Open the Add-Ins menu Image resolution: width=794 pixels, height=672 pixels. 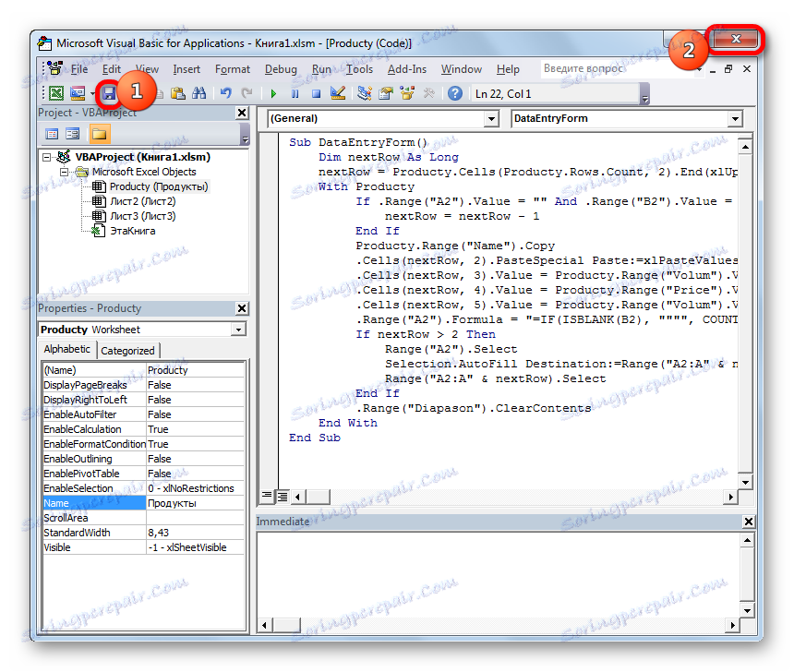[407, 69]
